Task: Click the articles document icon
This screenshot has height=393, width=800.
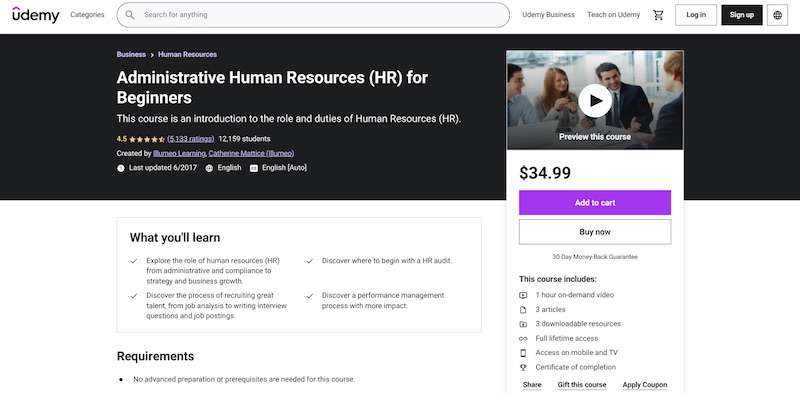Action: [523, 310]
